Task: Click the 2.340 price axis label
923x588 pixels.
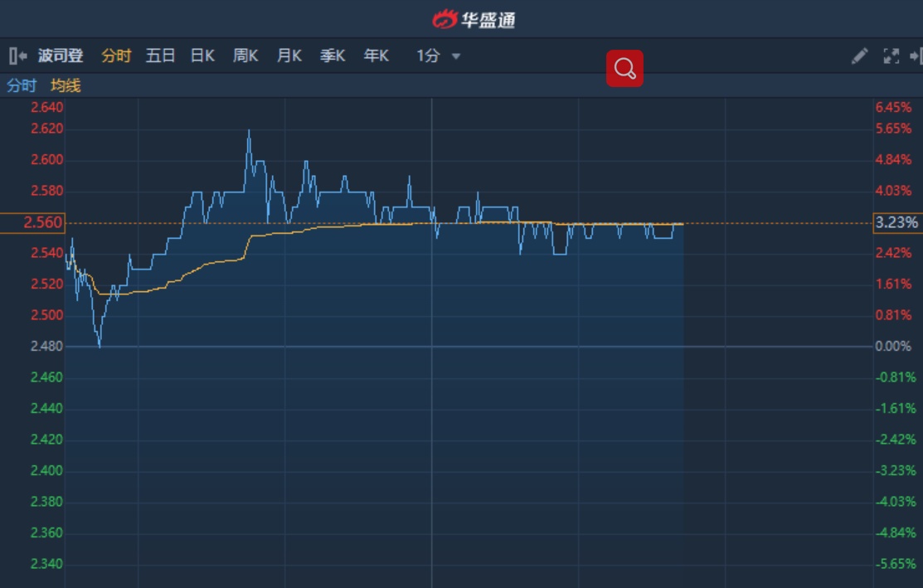Action: tap(46, 565)
